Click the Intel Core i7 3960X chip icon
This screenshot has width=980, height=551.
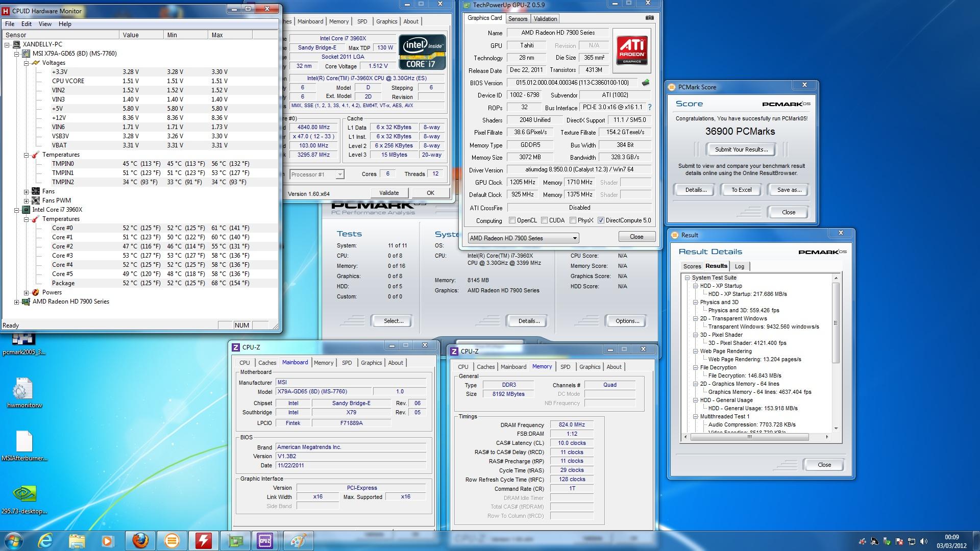pyautogui.click(x=26, y=210)
